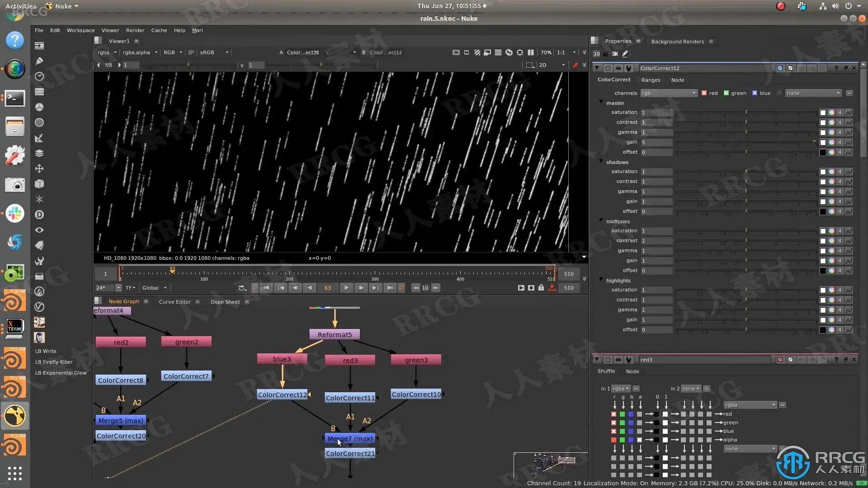The width and height of the screenshot is (868, 488).
Task: Open the sRGB colorspace dropdown
Action: (x=214, y=52)
